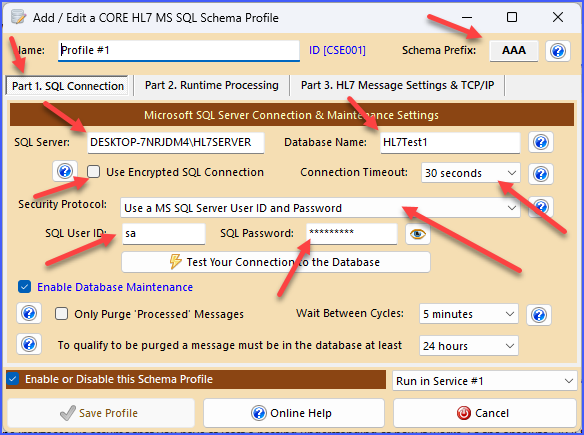Image resolution: width=584 pixels, height=435 pixels.
Task: Uncheck Enable Database Maintenance
Action: click(x=25, y=287)
